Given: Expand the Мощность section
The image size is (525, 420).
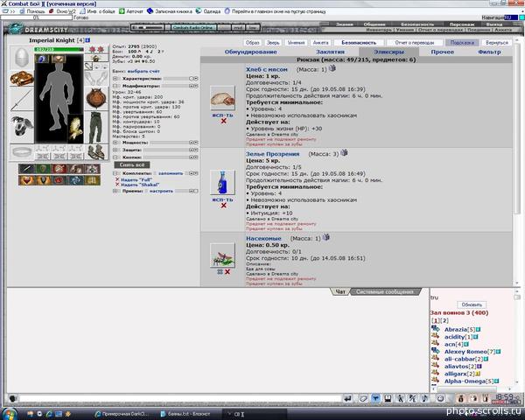Looking at the screenshot, I should (115, 143).
